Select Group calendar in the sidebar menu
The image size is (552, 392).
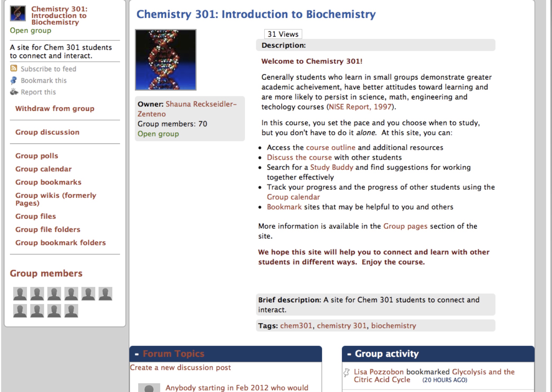click(x=43, y=169)
